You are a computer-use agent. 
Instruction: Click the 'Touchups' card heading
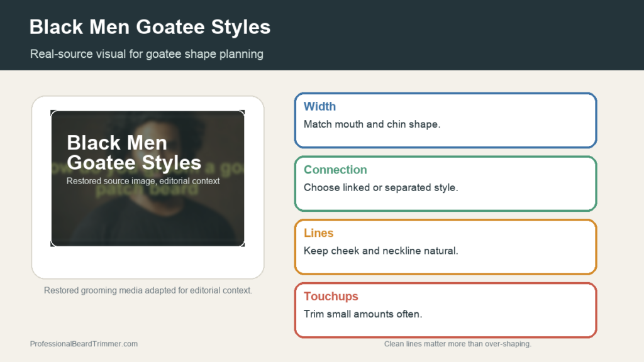click(x=331, y=297)
